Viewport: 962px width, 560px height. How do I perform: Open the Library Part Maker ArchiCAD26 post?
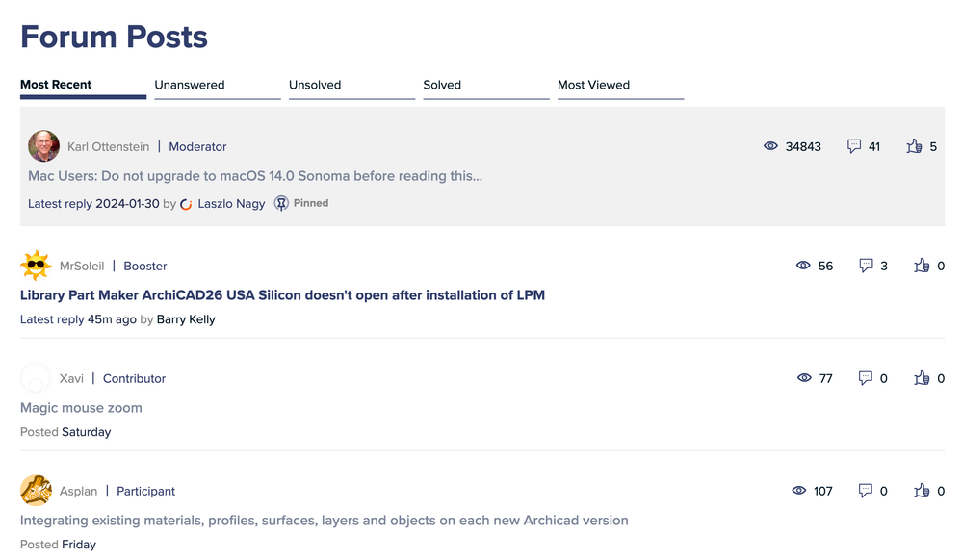pos(282,295)
